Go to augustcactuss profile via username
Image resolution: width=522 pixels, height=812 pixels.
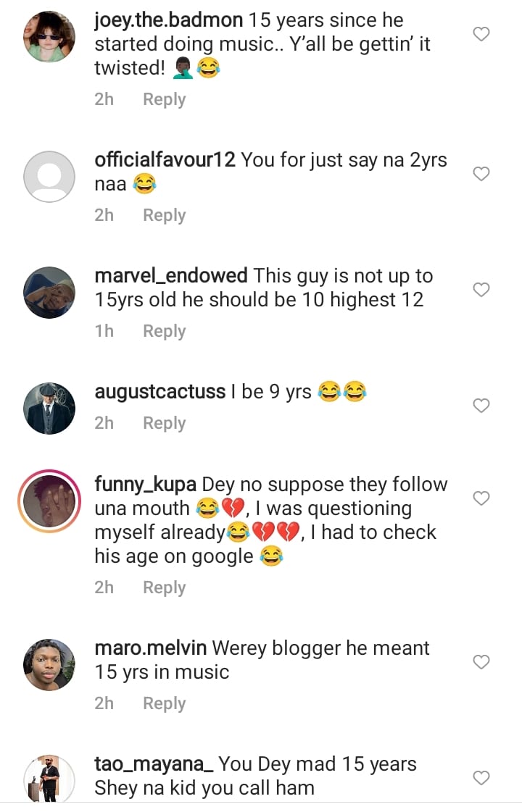click(160, 392)
